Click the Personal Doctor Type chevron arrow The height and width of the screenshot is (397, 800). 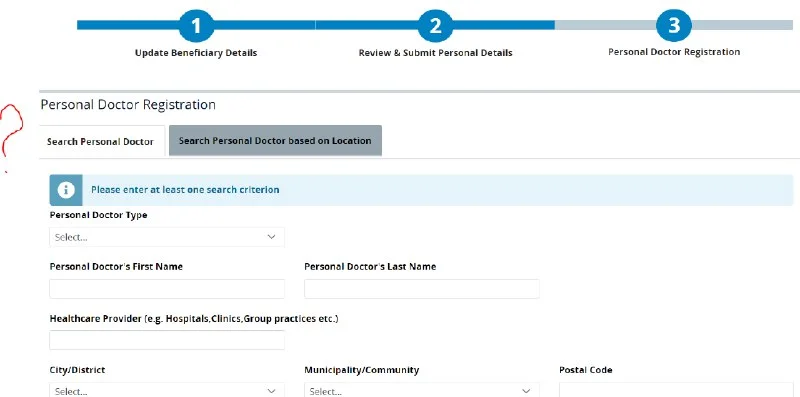click(271, 237)
